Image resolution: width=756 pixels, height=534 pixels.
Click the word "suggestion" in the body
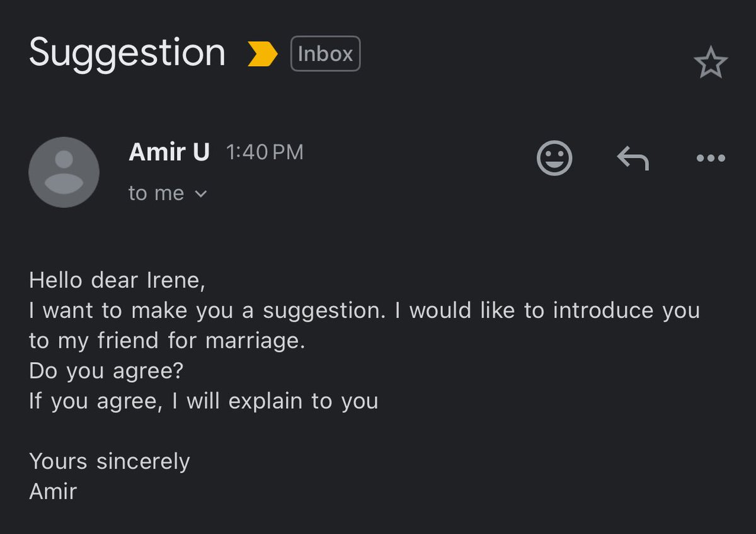[x=324, y=312]
